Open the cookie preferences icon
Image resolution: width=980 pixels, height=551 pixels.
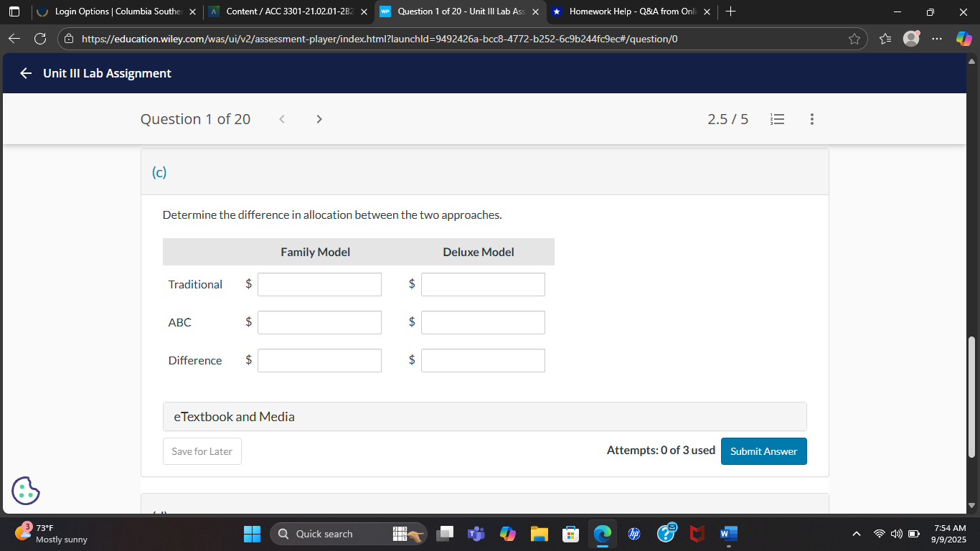click(26, 491)
